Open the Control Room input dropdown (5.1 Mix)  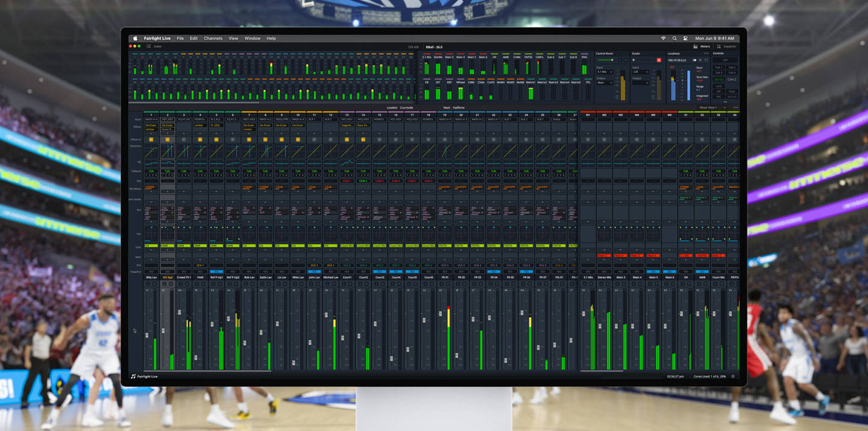coord(605,72)
